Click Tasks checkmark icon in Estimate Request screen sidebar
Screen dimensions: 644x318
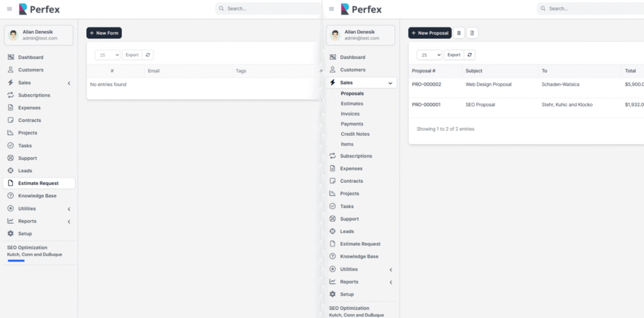pos(11,146)
